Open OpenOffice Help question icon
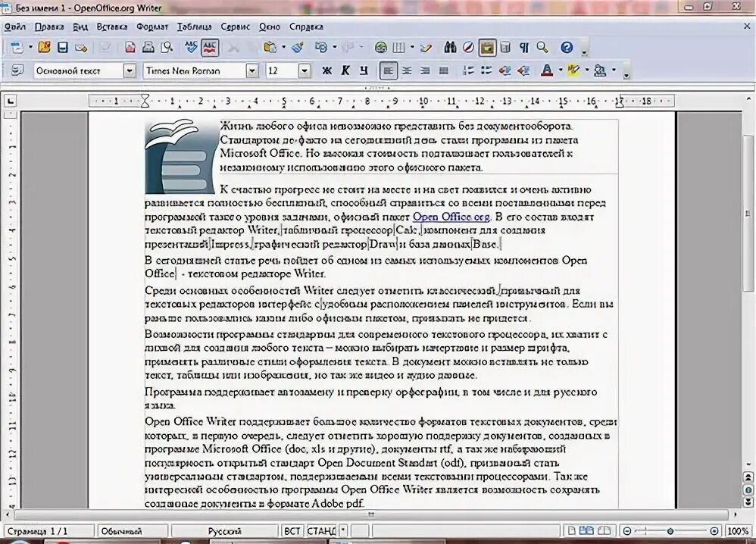Screen dimensions: 756x544 point(567,47)
